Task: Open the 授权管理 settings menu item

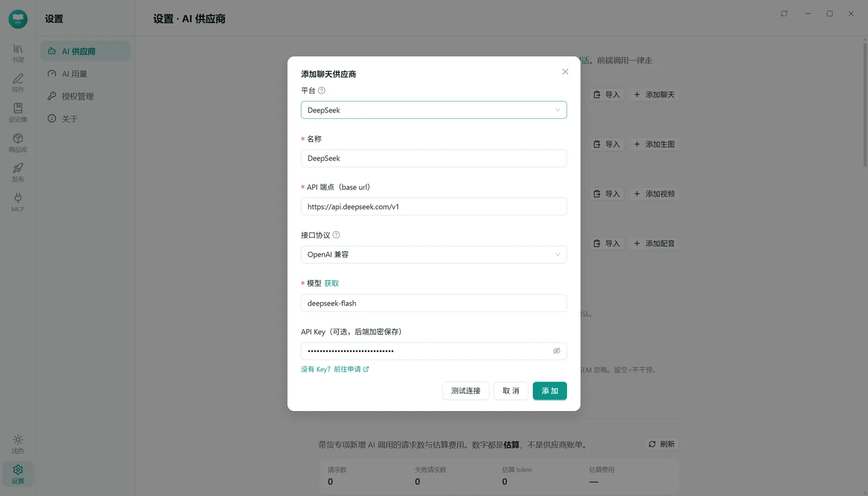Action: point(85,96)
